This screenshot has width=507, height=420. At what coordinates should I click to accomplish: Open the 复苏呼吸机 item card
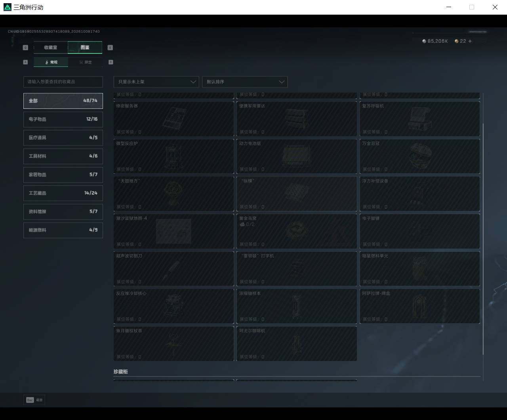point(420,119)
